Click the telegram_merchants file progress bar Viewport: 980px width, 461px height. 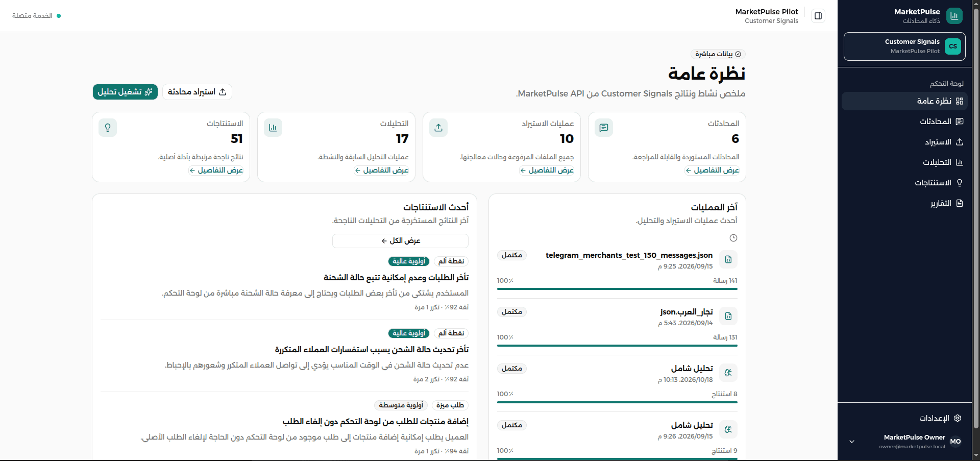(x=617, y=289)
